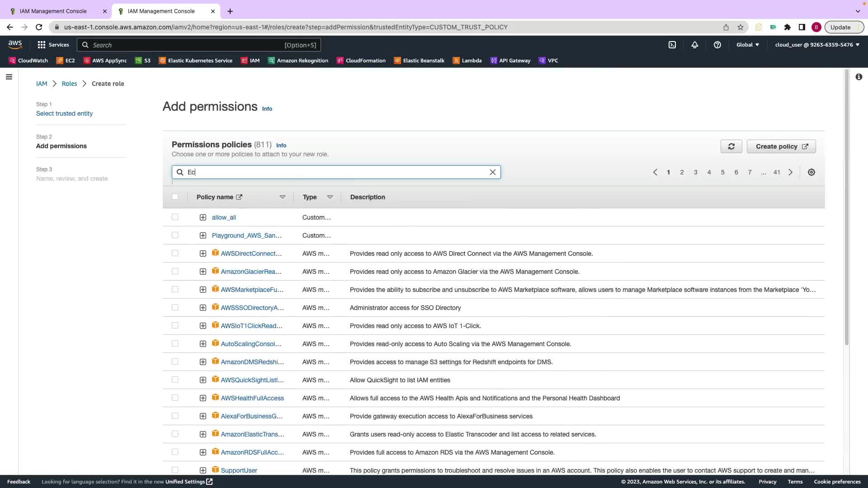This screenshot has width=868, height=488.
Task: Open the notifications bell
Action: tap(695, 45)
